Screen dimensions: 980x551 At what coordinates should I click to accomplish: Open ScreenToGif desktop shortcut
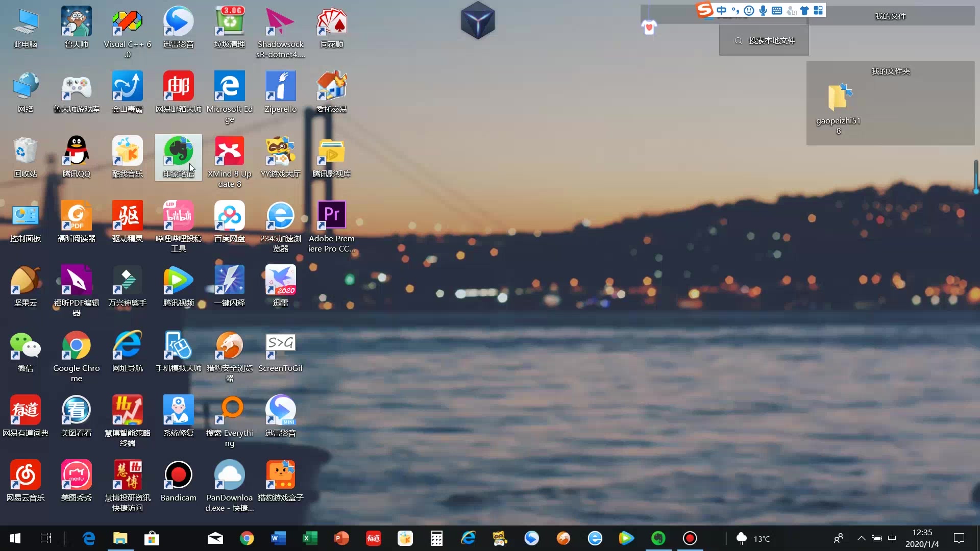point(281,352)
